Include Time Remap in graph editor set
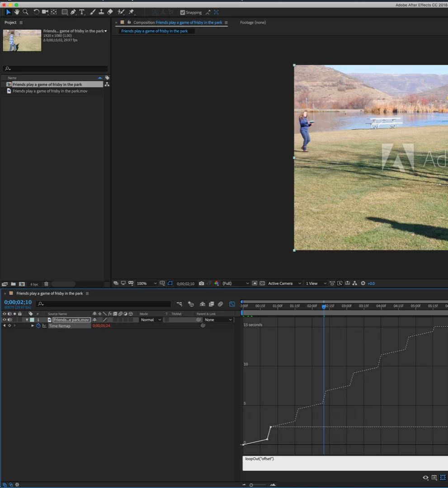 click(x=44, y=325)
